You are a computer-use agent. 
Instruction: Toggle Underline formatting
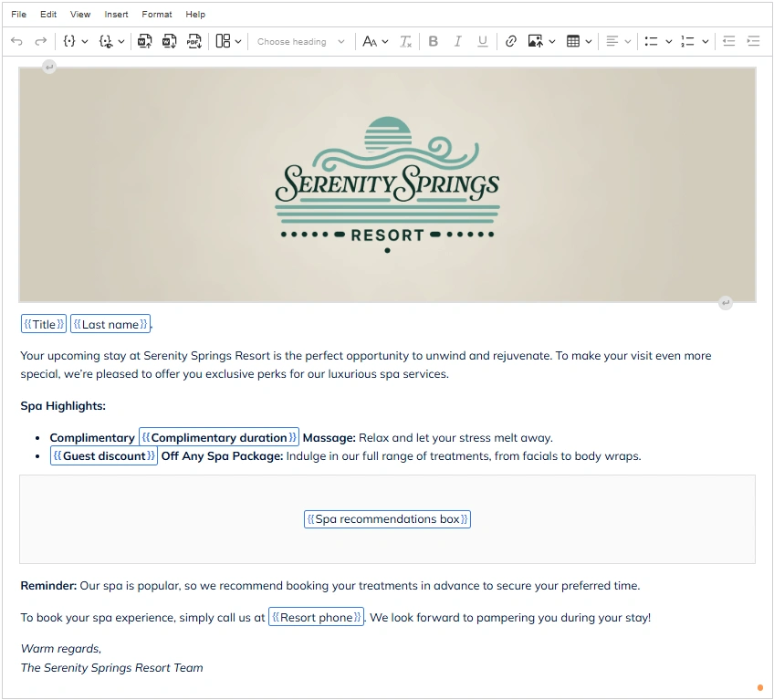(482, 41)
